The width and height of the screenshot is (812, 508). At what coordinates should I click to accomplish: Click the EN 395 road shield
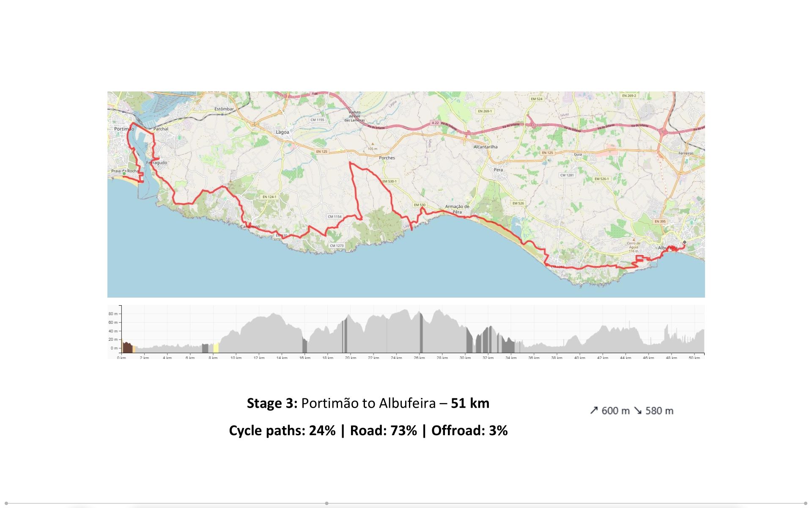coord(660,221)
